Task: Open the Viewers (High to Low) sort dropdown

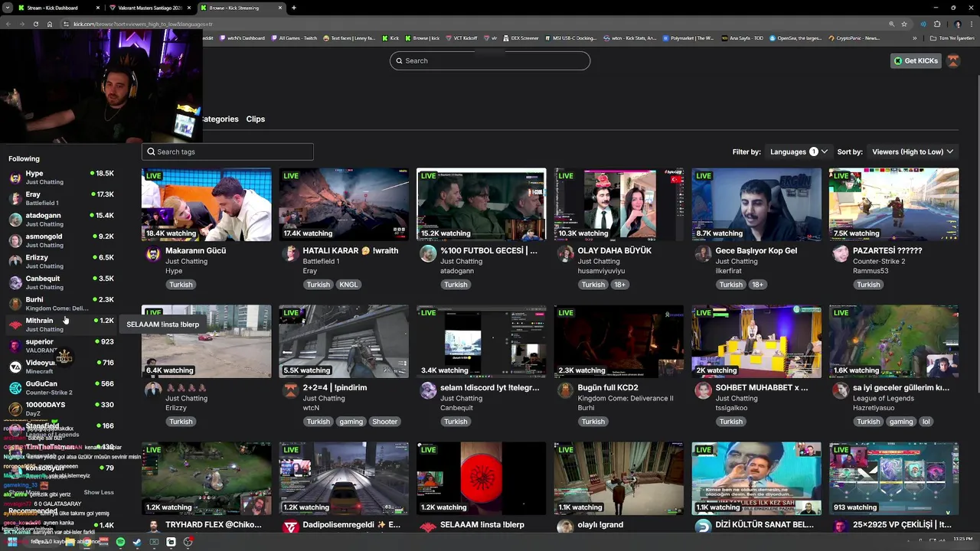Action: (913, 152)
